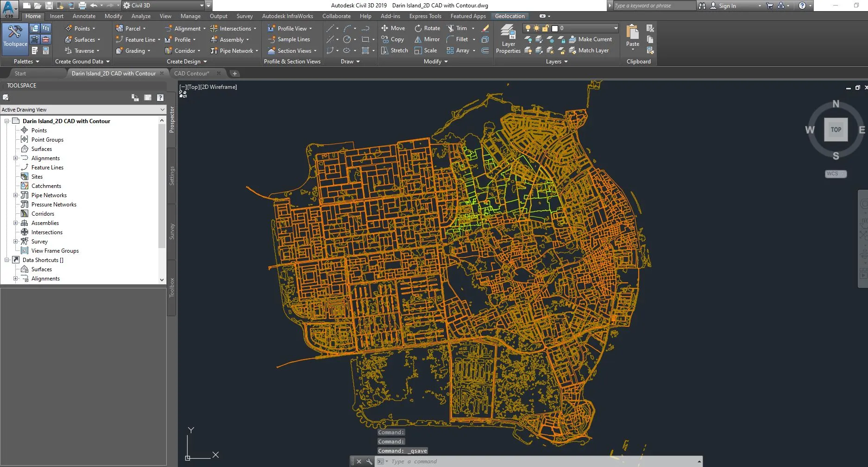
Task: Toggle layer on/off lightbulb in layer box
Action: pyautogui.click(x=528, y=28)
